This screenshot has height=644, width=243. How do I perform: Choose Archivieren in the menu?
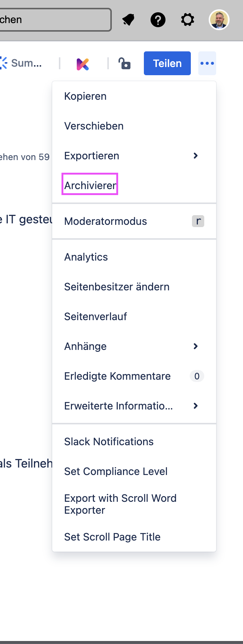tap(134, 185)
